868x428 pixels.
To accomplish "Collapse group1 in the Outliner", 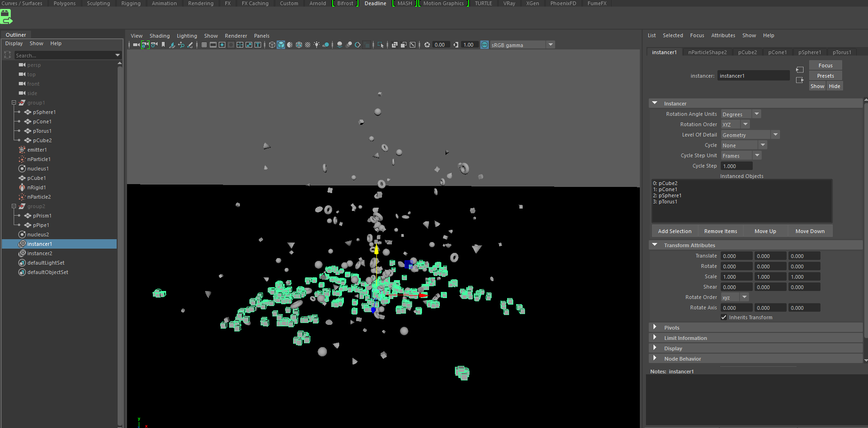I will tap(14, 103).
